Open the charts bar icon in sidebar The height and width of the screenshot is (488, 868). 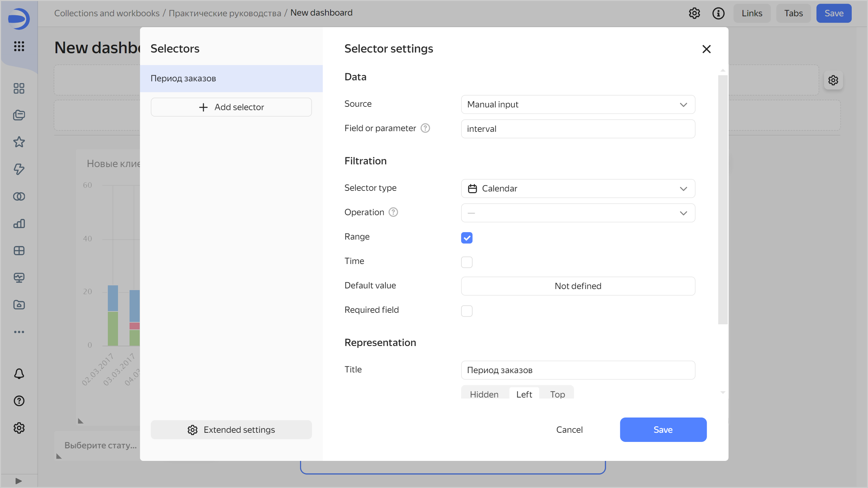(x=19, y=223)
